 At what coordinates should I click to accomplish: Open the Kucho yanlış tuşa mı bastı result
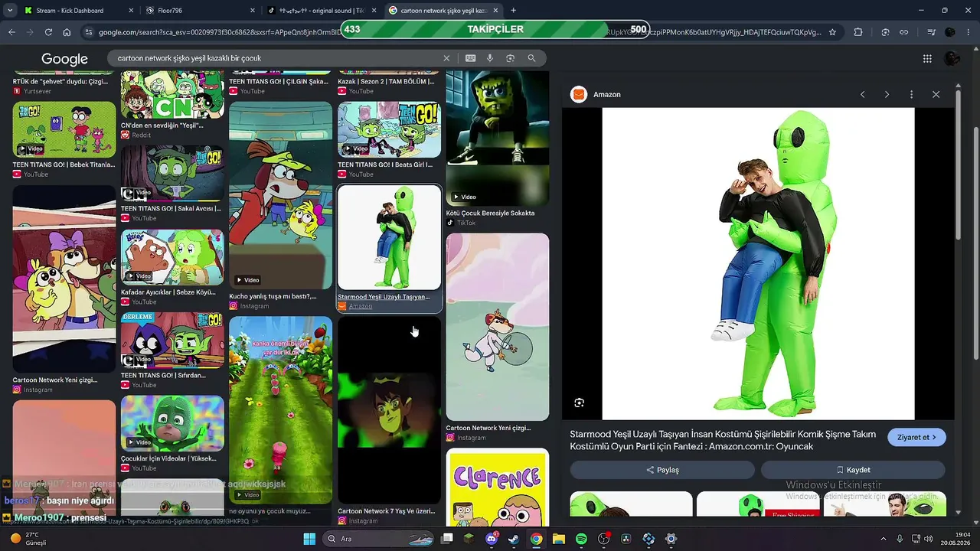280,195
